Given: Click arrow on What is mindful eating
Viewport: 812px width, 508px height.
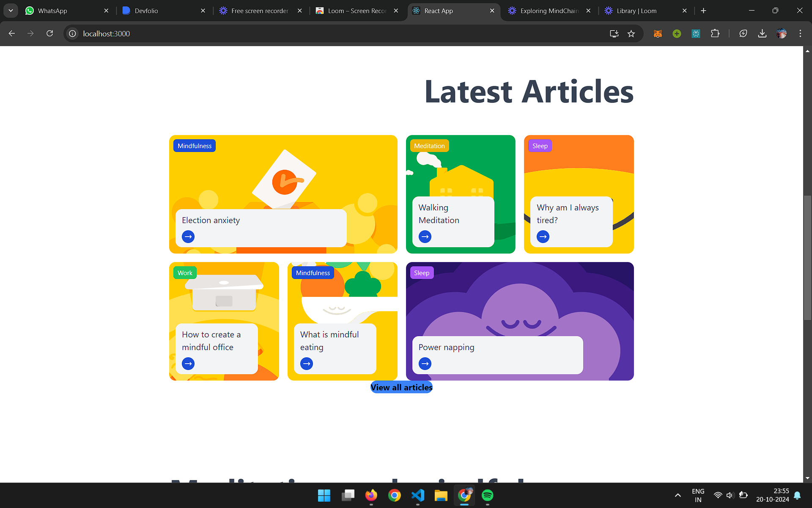Looking at the screenshot, I should (x=307, y=364).
